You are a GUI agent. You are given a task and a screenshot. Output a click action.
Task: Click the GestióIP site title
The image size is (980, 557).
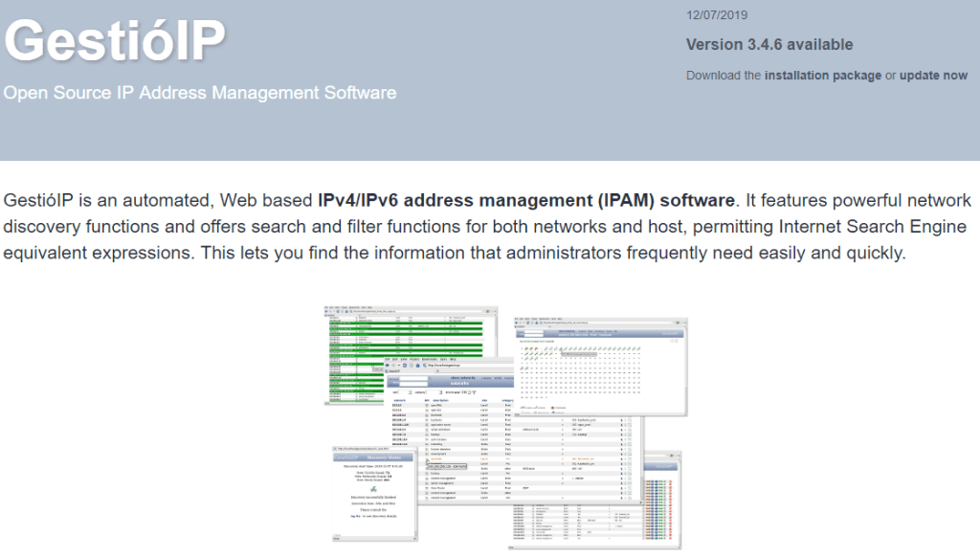point(115,40)
